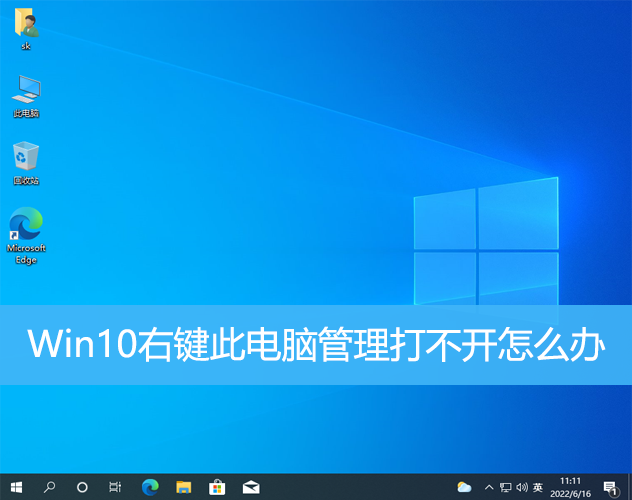The width and height of the screenshot is (632, 500).
Task: Open Cortana from the taskbar
Action: [x=82, y=487]
